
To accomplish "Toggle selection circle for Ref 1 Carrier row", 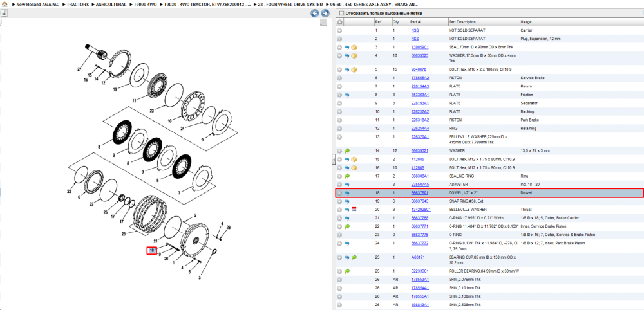I will click(x=339, y=30).
